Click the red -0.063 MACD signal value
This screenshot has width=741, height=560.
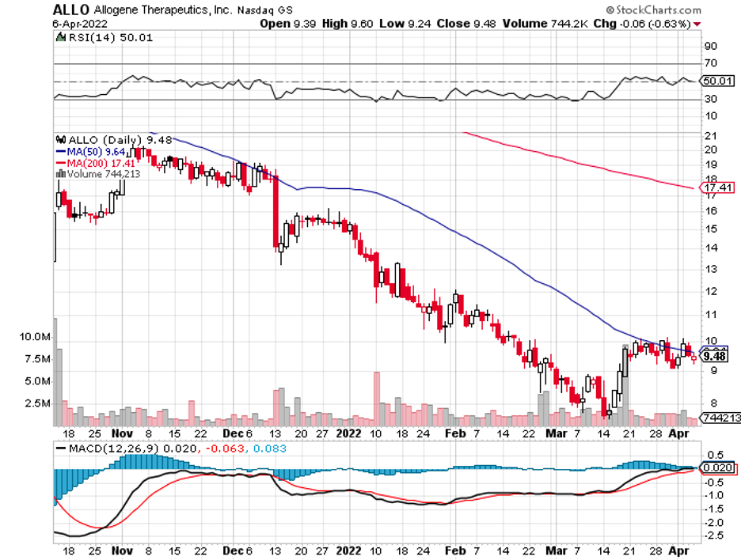(x=224, y=448)
